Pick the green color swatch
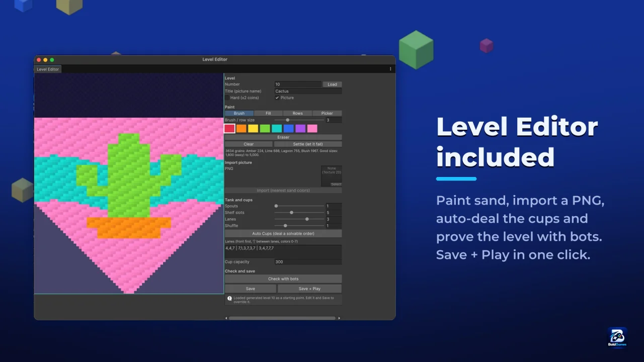 265,129
